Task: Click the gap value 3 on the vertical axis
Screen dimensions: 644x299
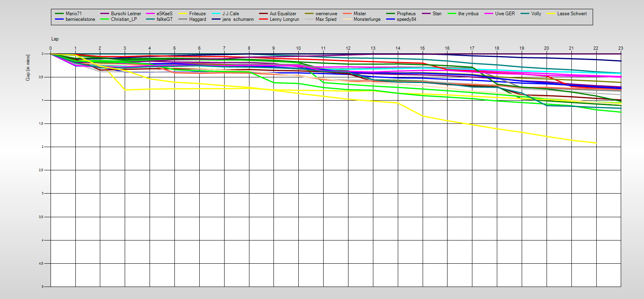Action: 43,193
